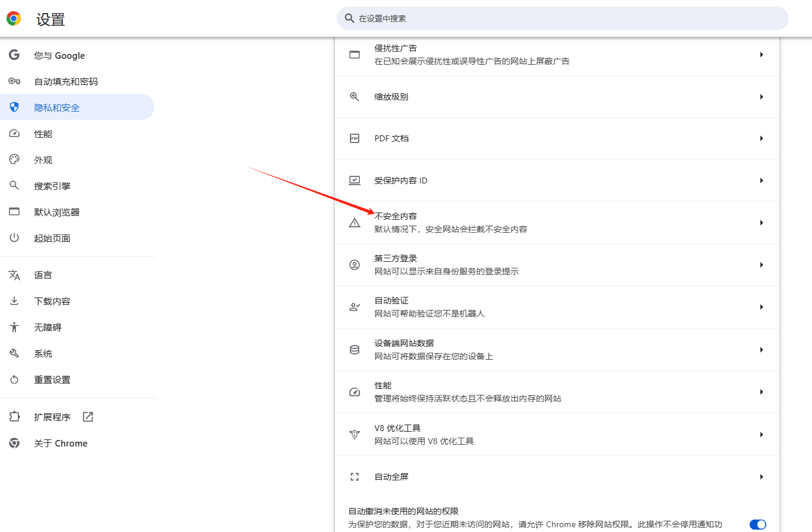Screen dimensions: 812x532
Task: Click the magnifier icon in the search box
Action: 349,18
